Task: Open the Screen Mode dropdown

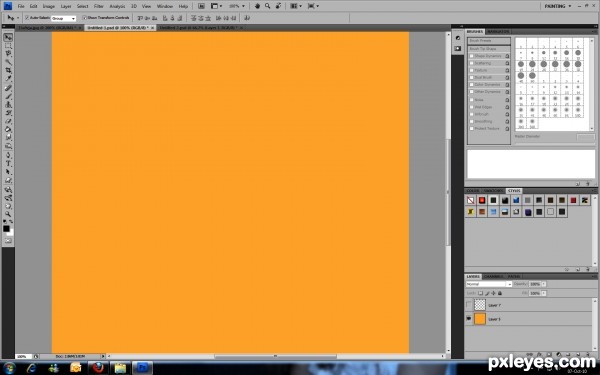Action: (313, 6)
